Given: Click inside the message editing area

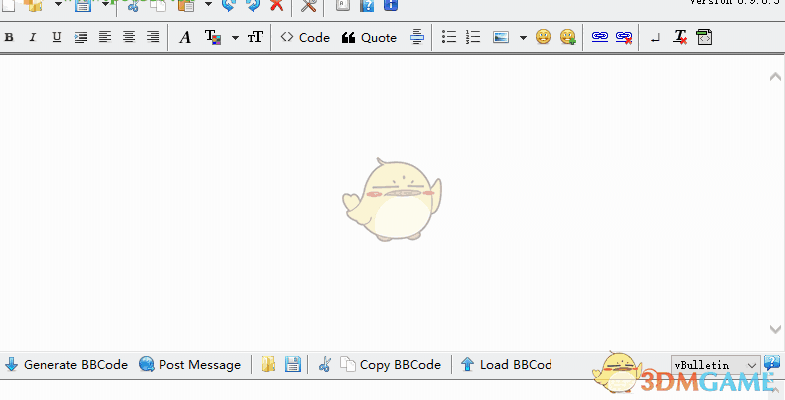Looking at the screenshot, I should click(x=383, y=202).
